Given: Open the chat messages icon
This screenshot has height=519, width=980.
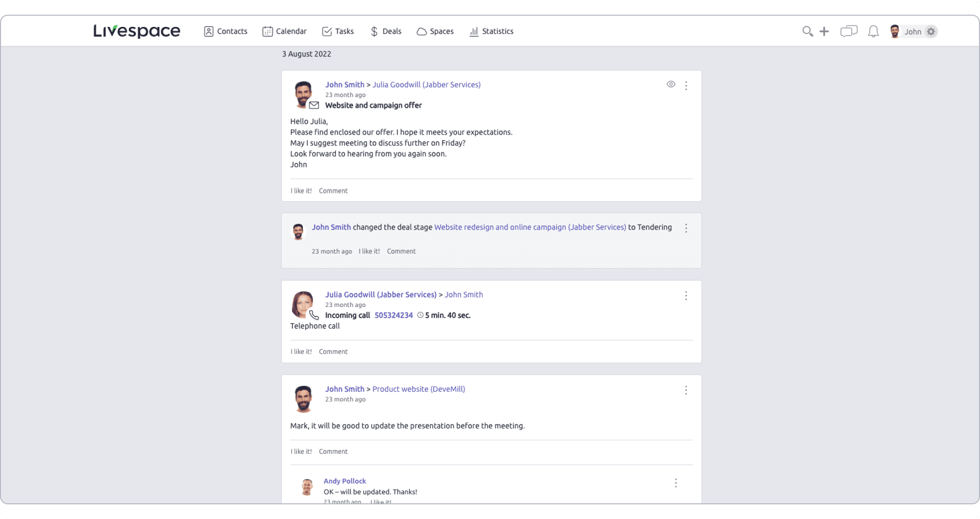Looking at the screenshot, I should click(x=849, y=31).
